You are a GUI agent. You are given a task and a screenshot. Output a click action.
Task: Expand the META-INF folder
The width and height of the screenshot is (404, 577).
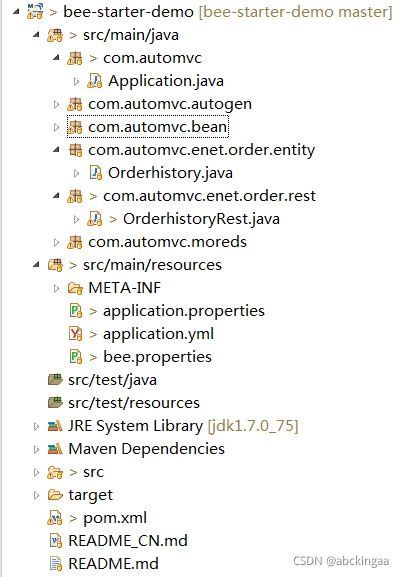point(56,288)
